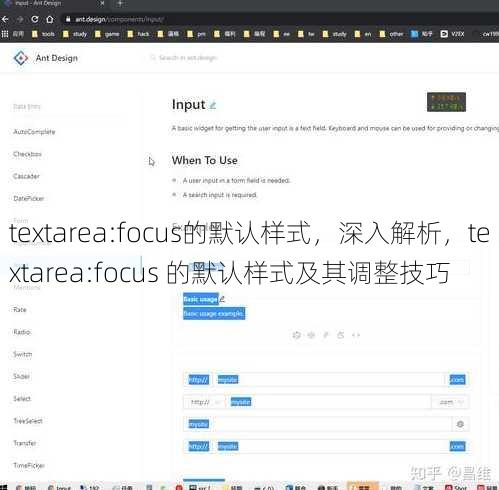
Task: Open Rate in the sidebar
Action: click(x=20, y=310)
